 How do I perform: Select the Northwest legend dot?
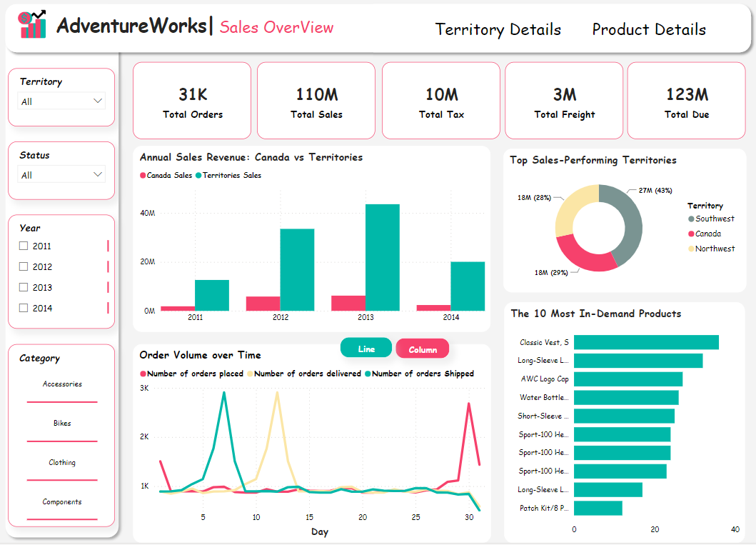[x=691, y=249]
